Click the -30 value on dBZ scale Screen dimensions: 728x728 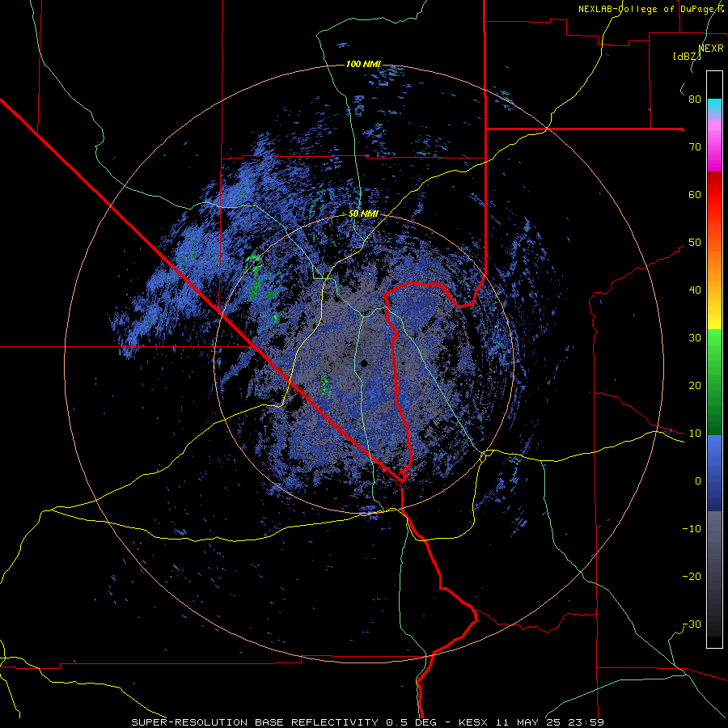[692, 624]
